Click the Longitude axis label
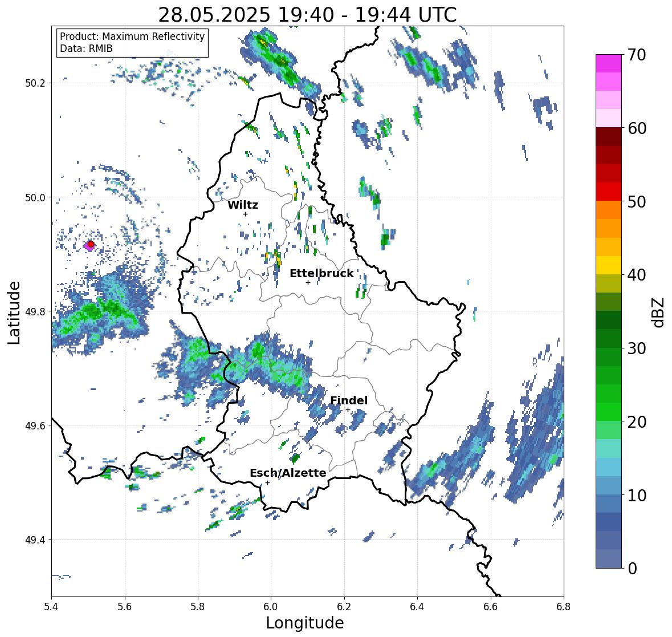Screen dimensions: 672x637 pyautogui.click(x=305, y=623)
